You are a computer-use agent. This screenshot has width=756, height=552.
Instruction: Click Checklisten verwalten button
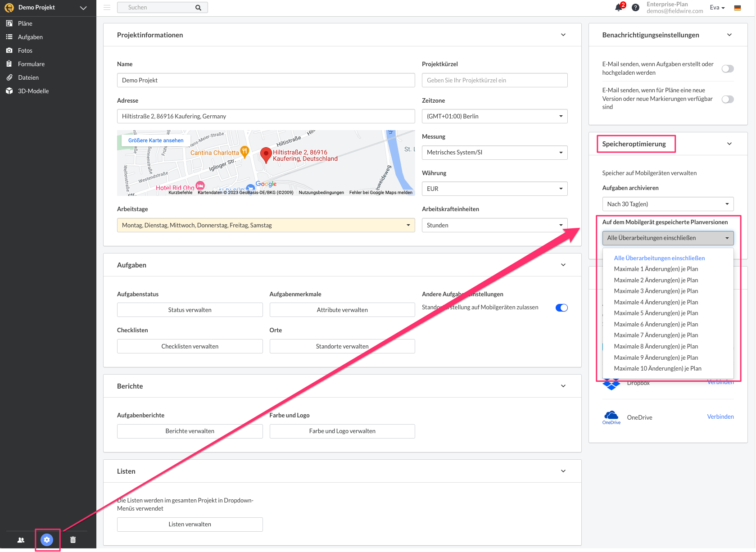tap(190, 346)
